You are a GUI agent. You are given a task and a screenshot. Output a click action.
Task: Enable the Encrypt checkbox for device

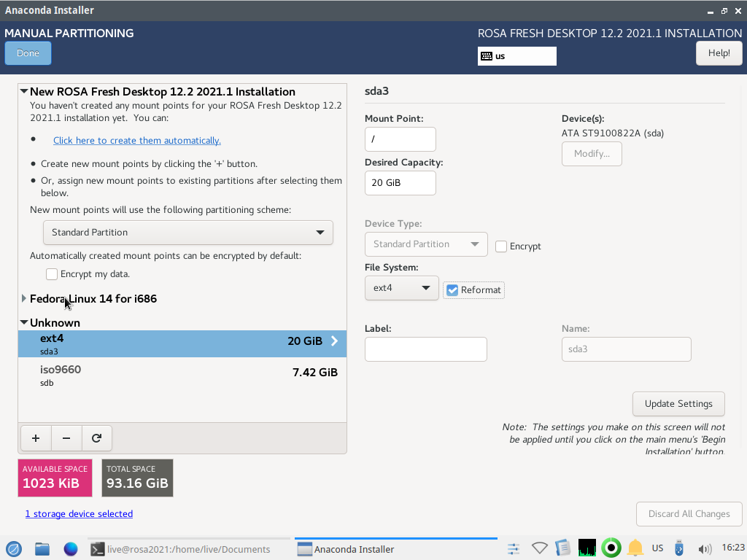(x=501, y=246)
